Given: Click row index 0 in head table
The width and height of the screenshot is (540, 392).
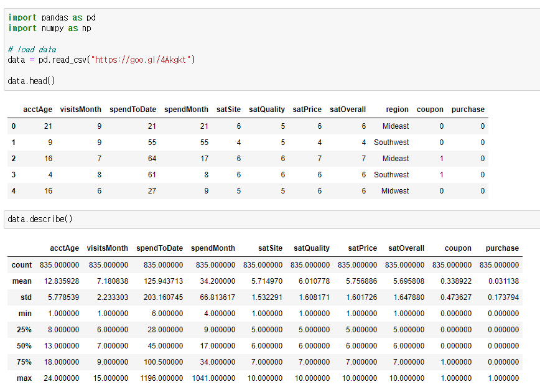Looking at the screenshot, I should [14, 126].
